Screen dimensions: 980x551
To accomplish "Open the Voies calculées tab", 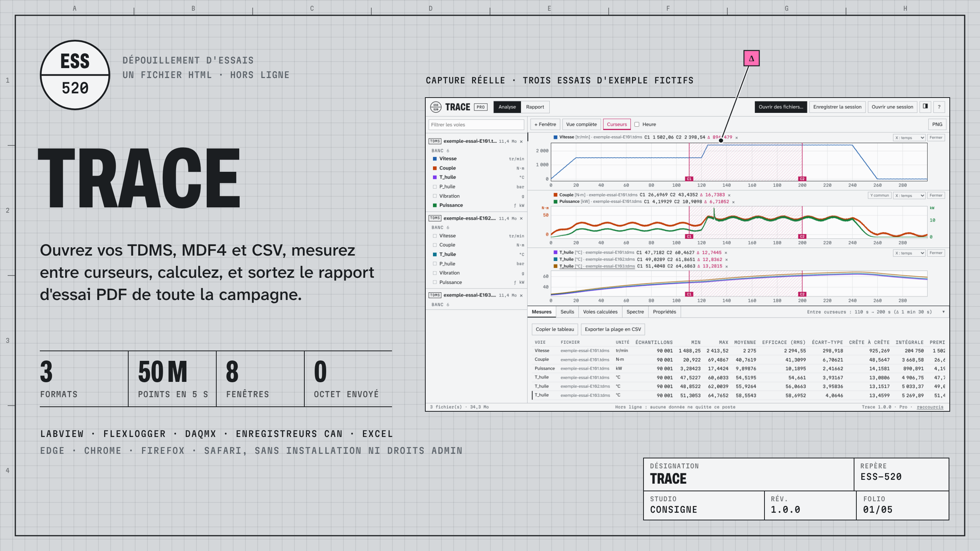I will click(600, 312).
